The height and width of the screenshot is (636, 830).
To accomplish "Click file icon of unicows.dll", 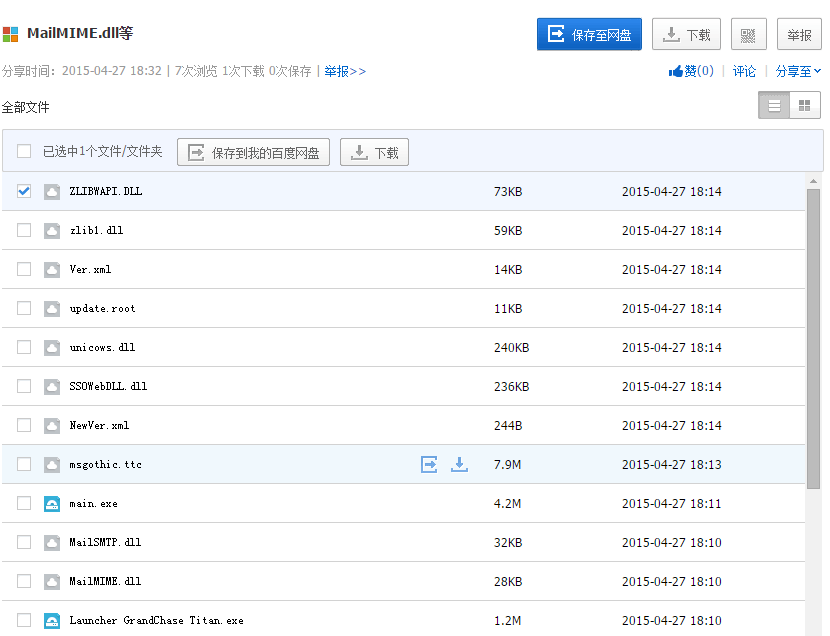I will click(x=52, y=348).
